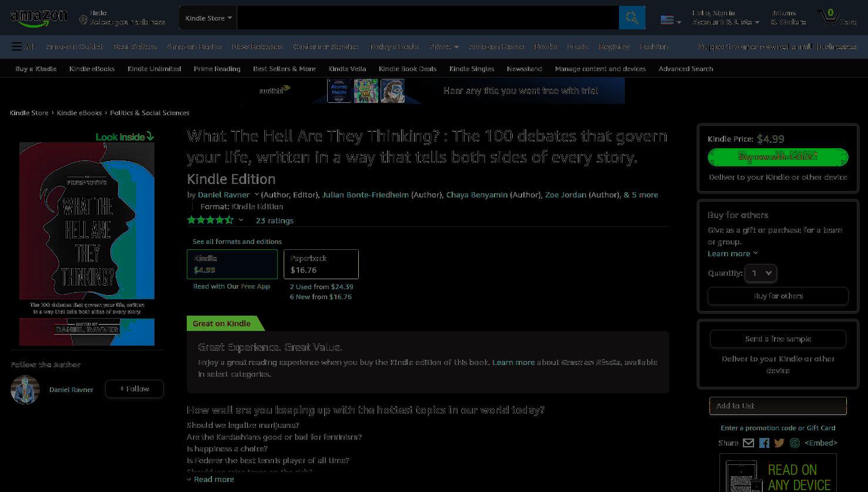The height and width of the screenshot is (492, 868).
Task: Click the star rating icons
Action: [x=210, y=220]
